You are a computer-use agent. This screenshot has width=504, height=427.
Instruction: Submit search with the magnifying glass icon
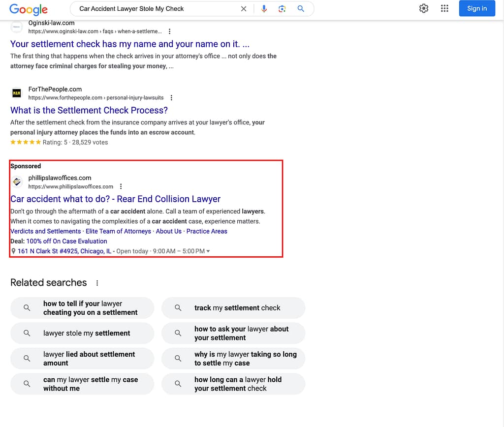(x=301, y=9)
